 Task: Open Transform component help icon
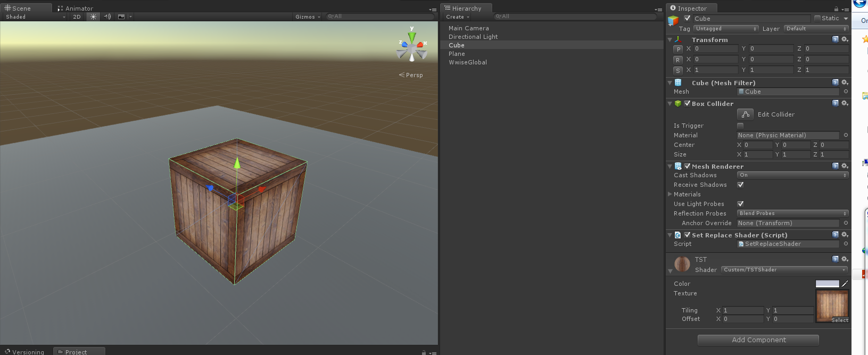tap(836, 39)
